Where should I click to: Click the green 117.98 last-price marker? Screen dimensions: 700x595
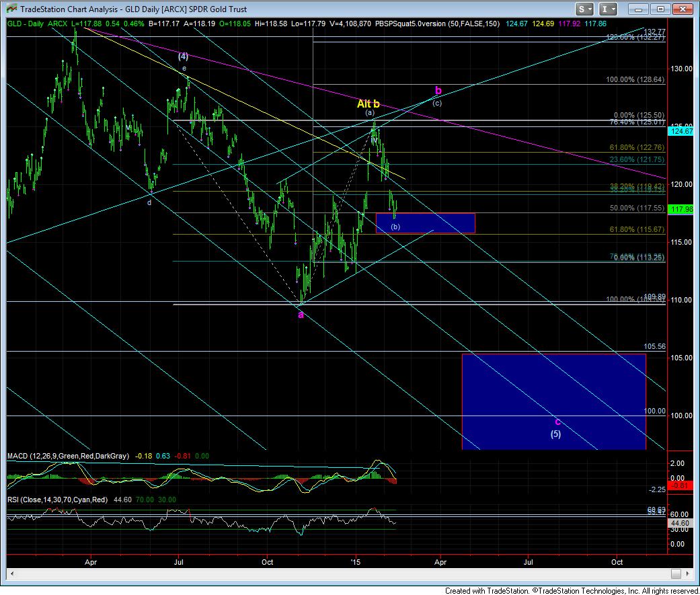681,208
